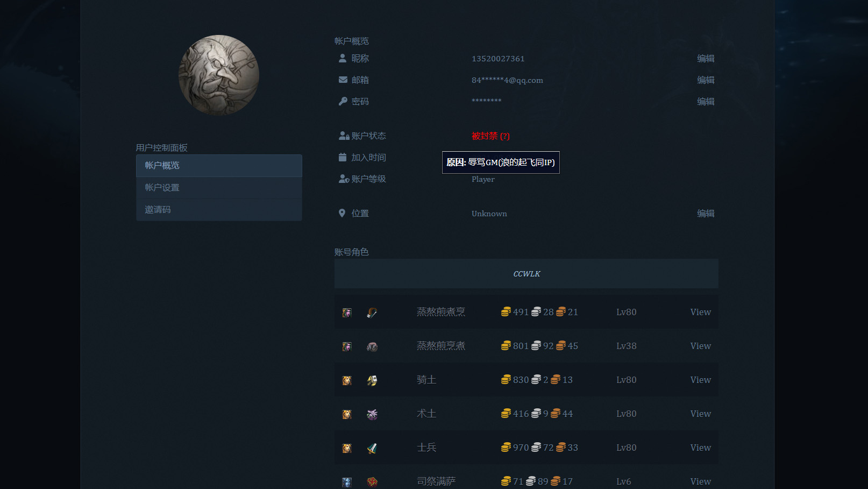868x489 pixels.
Task: Click the warlock class icon for 术士
Action: pos(372,414)
